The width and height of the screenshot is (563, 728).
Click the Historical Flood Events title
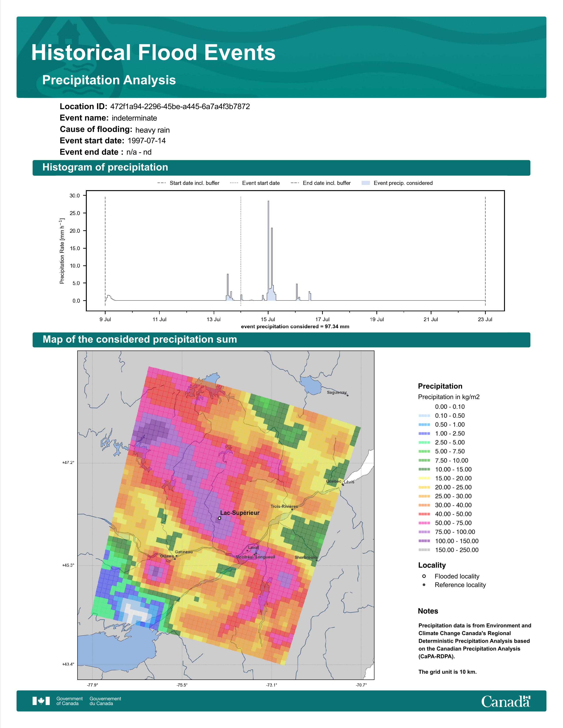click(153, 53)
